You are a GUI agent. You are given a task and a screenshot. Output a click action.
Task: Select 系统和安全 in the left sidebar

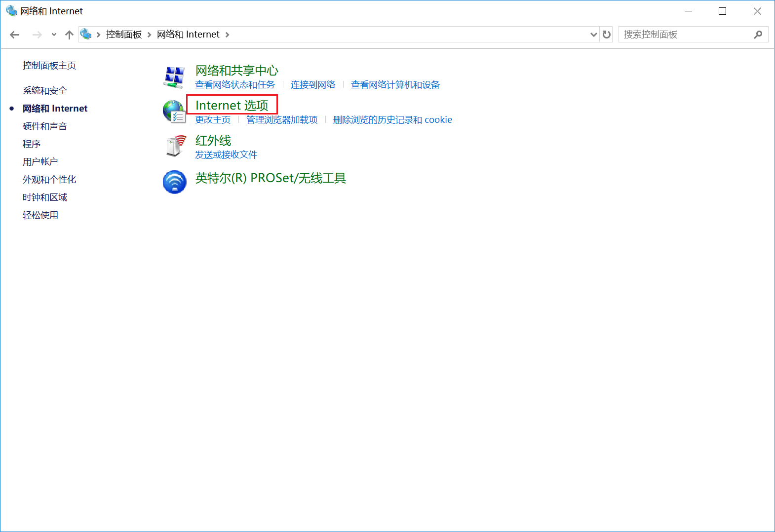point(45,91)
